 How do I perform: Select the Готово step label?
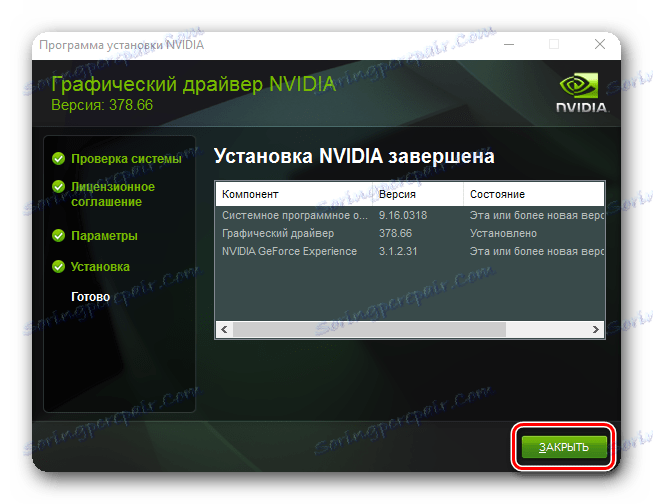(x=90, y=297)
